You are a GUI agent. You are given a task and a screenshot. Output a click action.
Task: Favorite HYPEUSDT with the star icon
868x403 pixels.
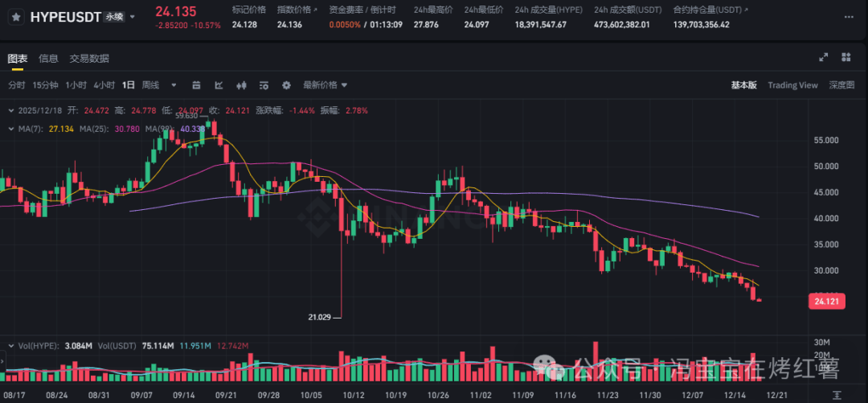pyautogui.click(x=16, y=16)
